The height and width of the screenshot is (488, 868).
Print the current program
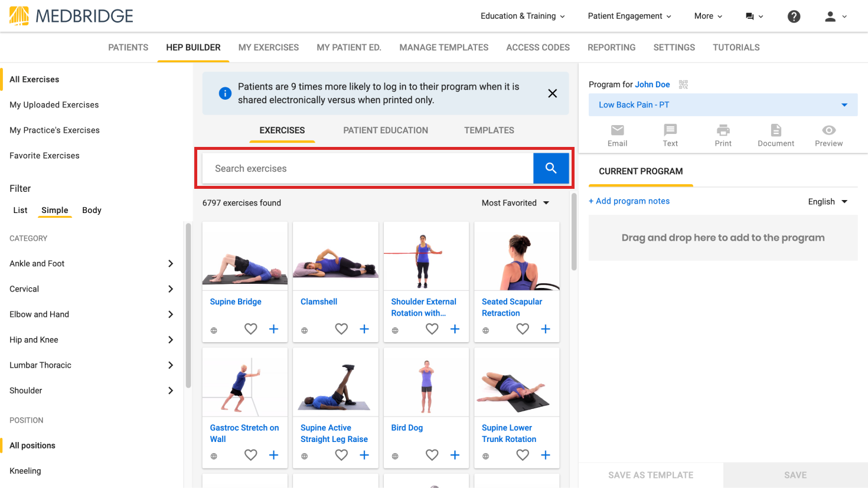[x=723, y=135]
